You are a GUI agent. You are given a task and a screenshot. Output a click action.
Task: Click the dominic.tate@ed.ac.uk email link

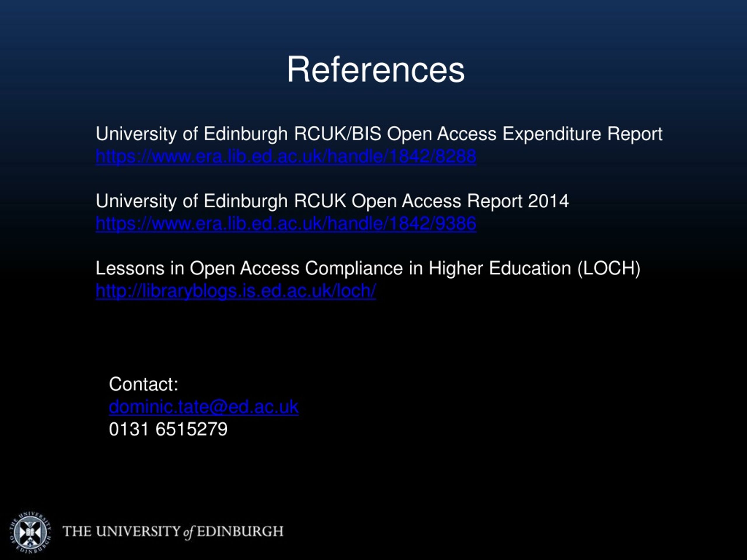click(204, 407)
